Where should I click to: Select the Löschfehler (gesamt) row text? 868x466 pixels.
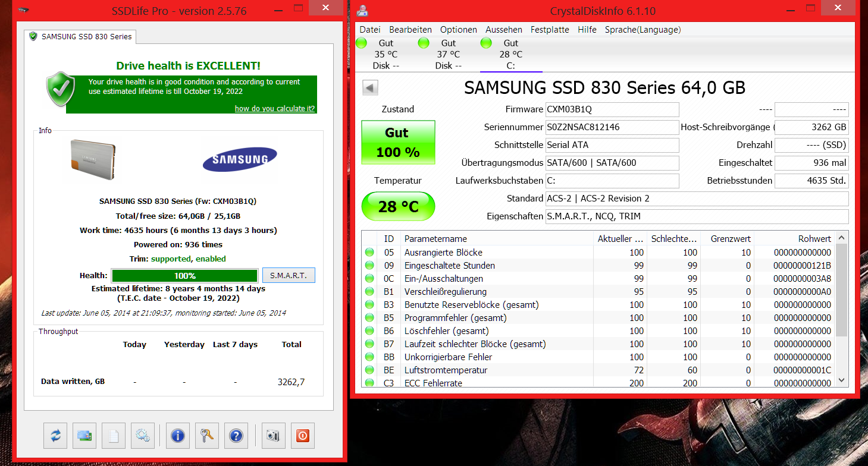pos(446,331)
